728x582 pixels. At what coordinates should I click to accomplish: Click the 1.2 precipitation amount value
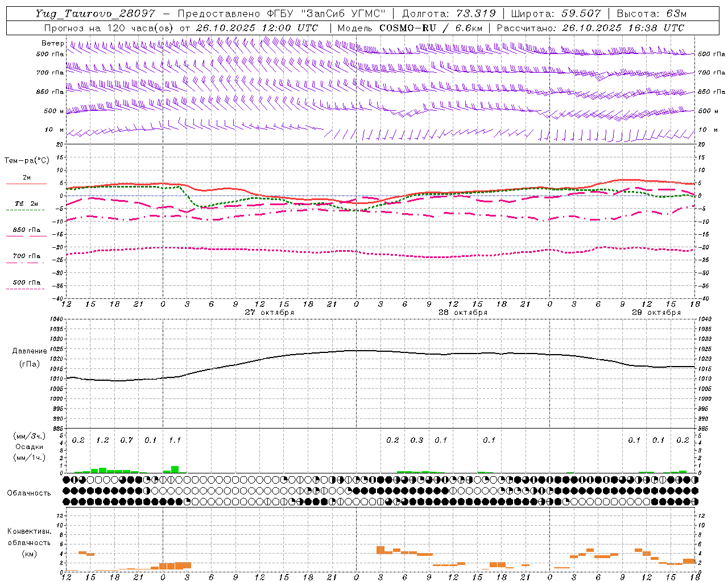[102, 440]
